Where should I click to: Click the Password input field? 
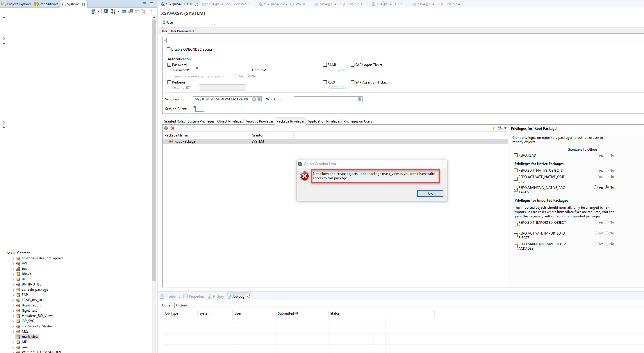(222, 70)
